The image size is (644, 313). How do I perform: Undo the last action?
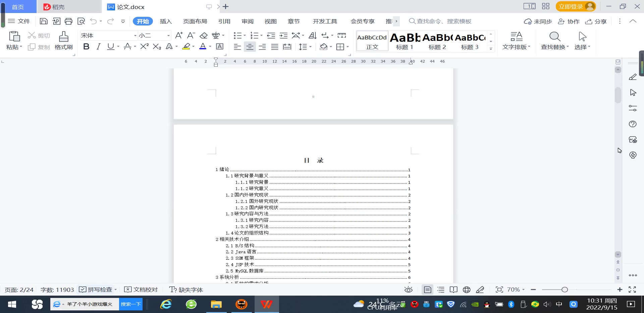tap(93, 21)
